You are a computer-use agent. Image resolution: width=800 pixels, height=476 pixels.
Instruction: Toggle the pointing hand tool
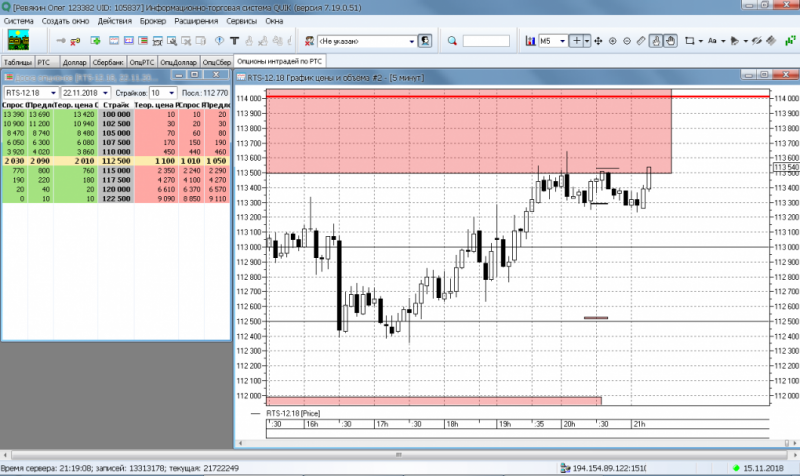pyautogui.click(x=656, y=41)
